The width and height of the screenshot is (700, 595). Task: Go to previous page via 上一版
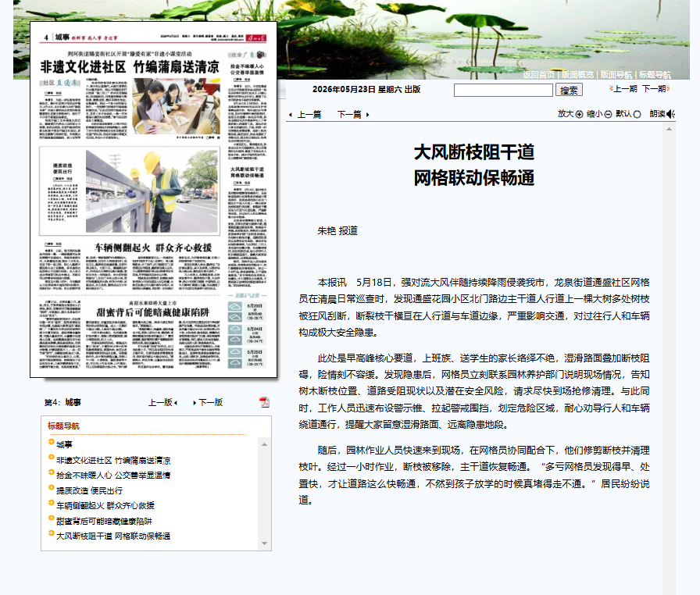(x=160, y=402)
